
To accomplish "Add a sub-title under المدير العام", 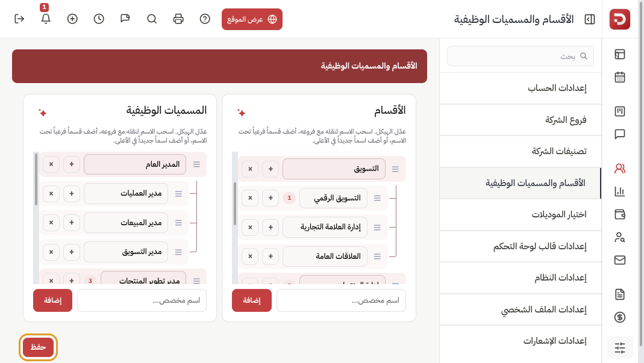I will coord(72,164).
